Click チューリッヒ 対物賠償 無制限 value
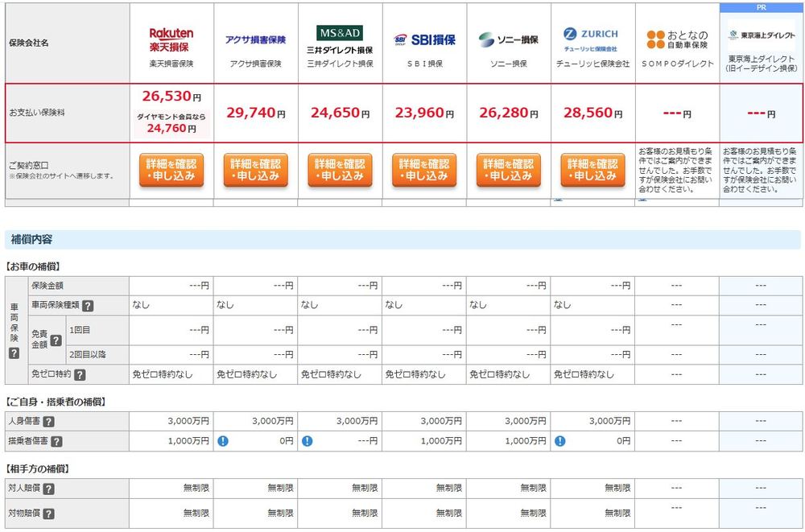Screen dimensions: 805x532 tap(617, 513)
